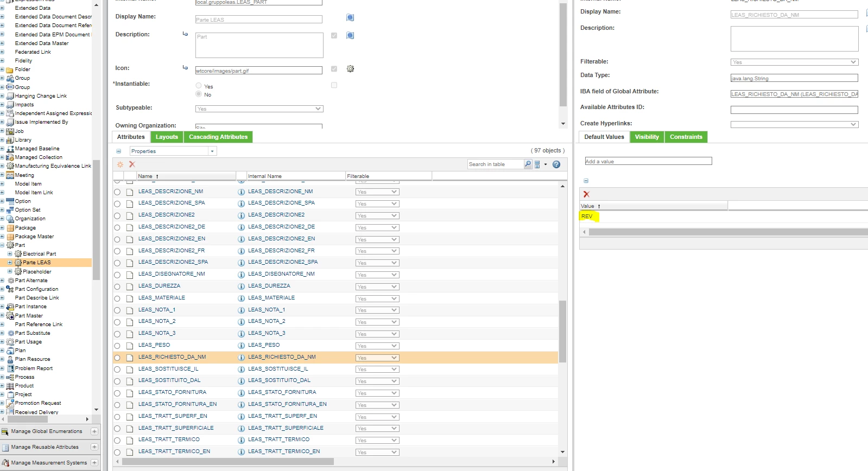
Task: Click the translate icon next to Description
Action: click(x=350, y=36)
